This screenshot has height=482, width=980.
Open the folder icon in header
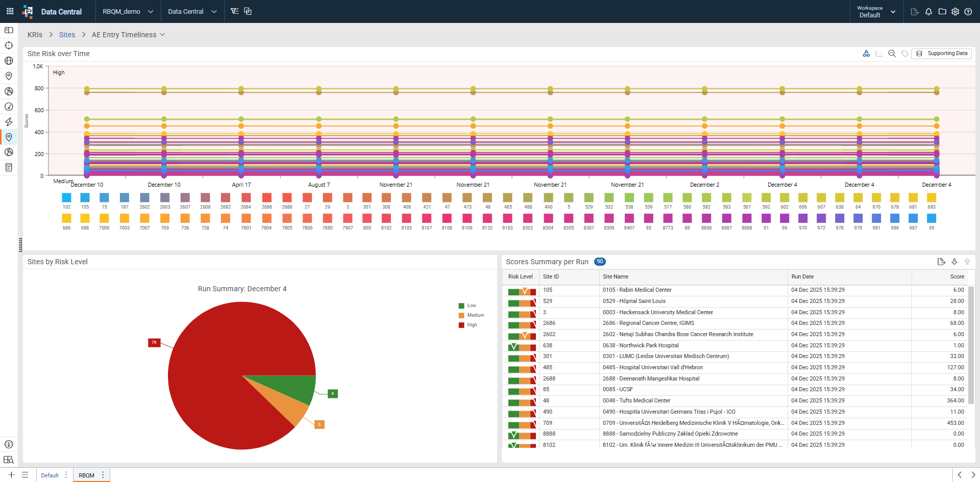click(x=942, y=11)
